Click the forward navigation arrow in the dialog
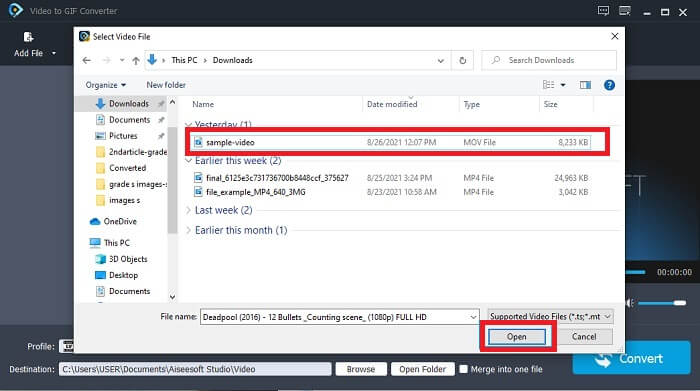 click(x=106, y=60)
